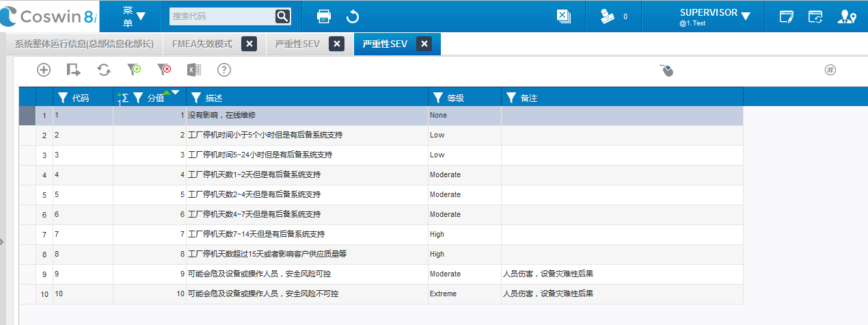Switch to 系统整体运行信息 tab

(x=84, y=44)
